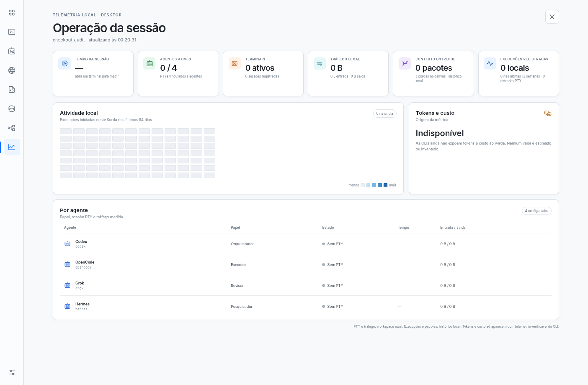Select the OpenCode agent row
Viewport: 588px width, 385px height.
(x=306, y=265)
